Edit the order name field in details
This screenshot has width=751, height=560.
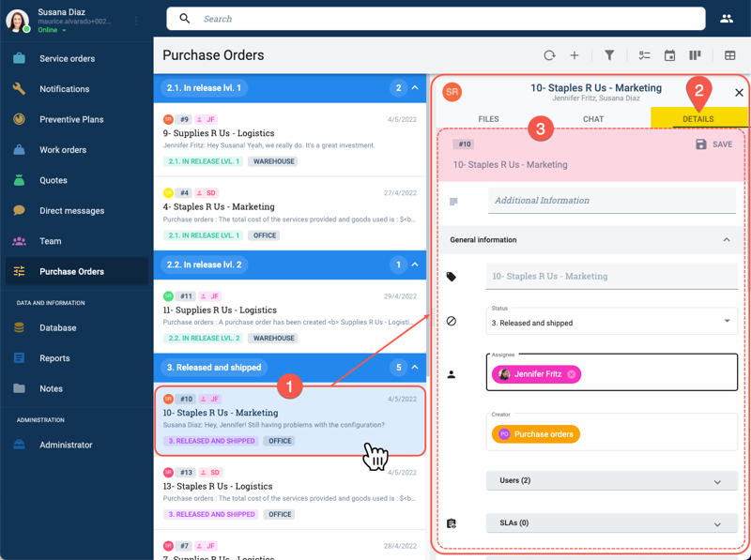(612, 277)
